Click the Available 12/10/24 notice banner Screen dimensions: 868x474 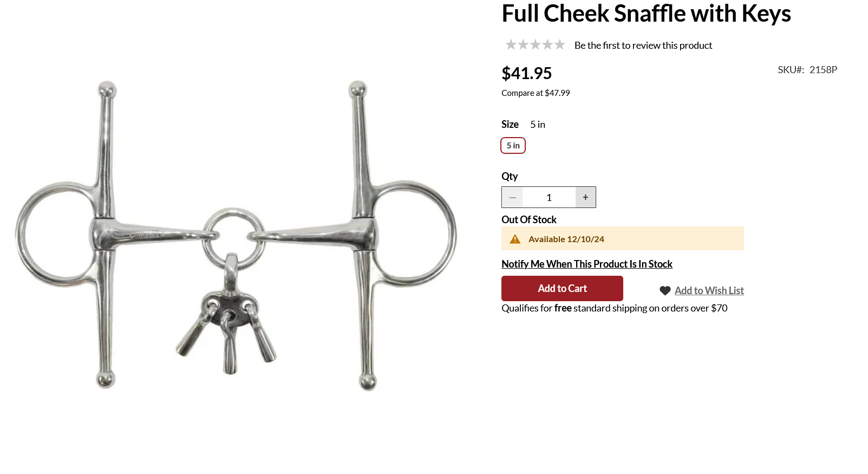click(x=623, y=239)
